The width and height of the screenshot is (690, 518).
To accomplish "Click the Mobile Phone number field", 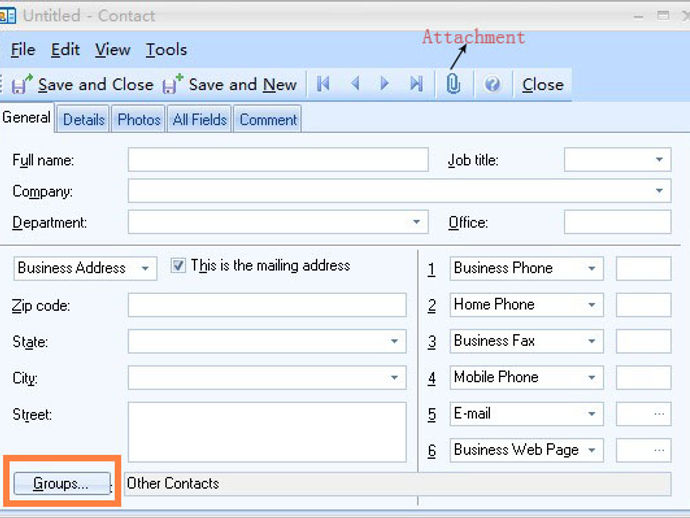I will (643, 378).
